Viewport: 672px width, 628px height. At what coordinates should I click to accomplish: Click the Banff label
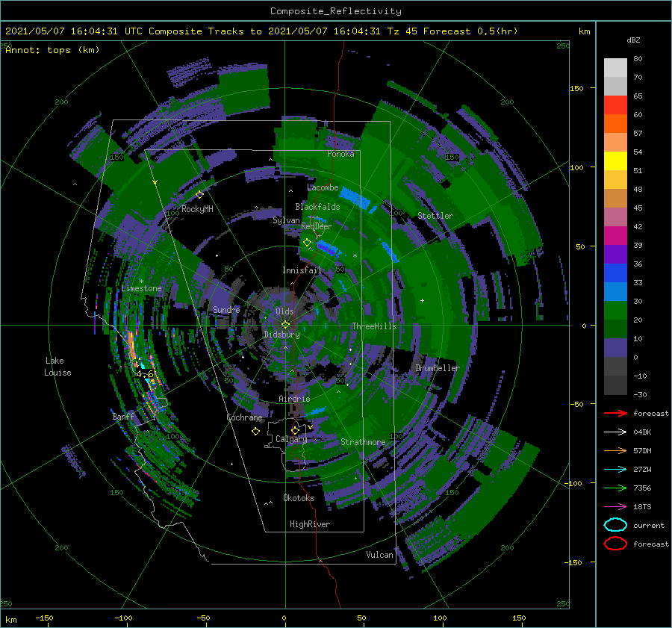(x=123, y=417)
